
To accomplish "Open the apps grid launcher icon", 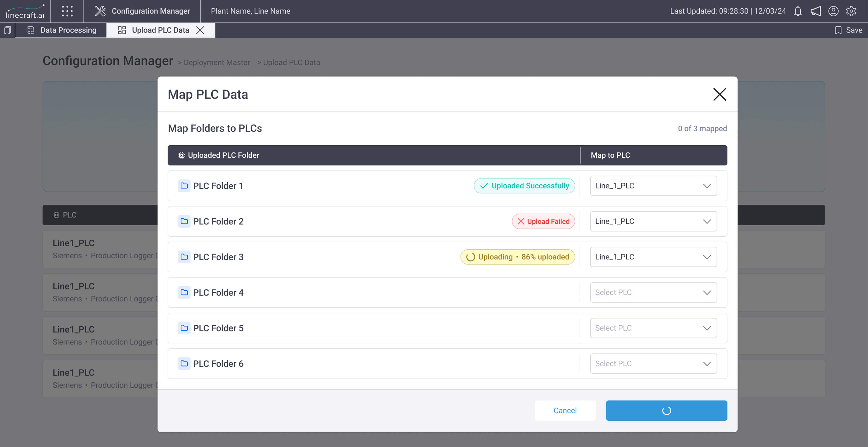I will 67,11.
